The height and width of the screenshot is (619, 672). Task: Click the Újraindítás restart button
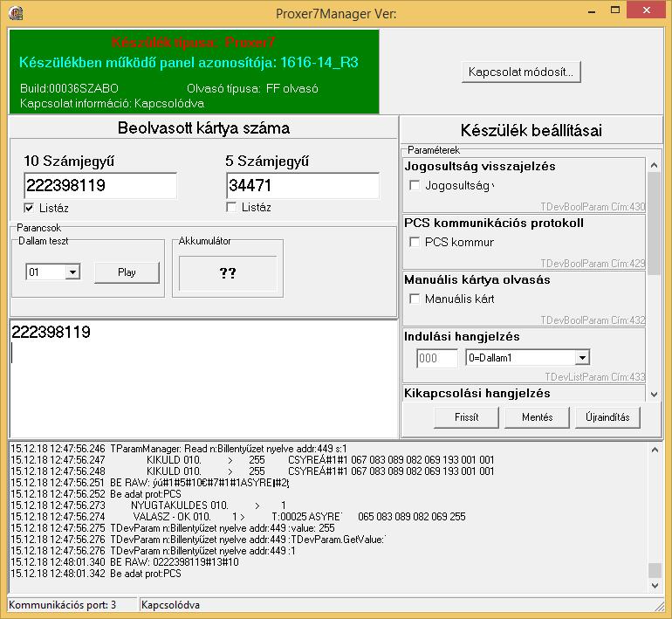click(x=607, y=417)
